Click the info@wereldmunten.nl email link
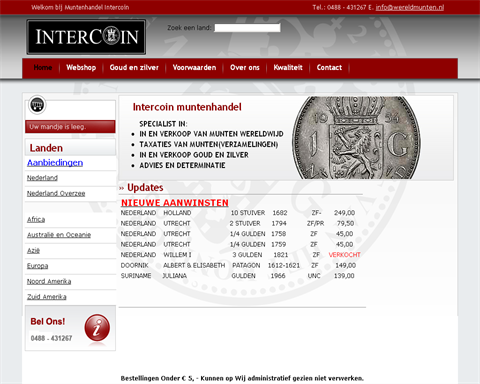 [410, 7]
